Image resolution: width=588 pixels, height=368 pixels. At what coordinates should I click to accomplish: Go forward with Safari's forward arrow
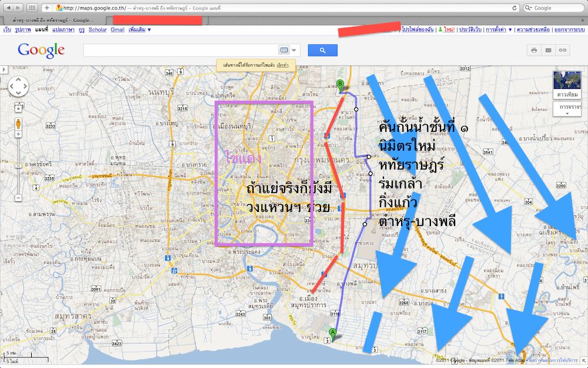coord(18,8)
